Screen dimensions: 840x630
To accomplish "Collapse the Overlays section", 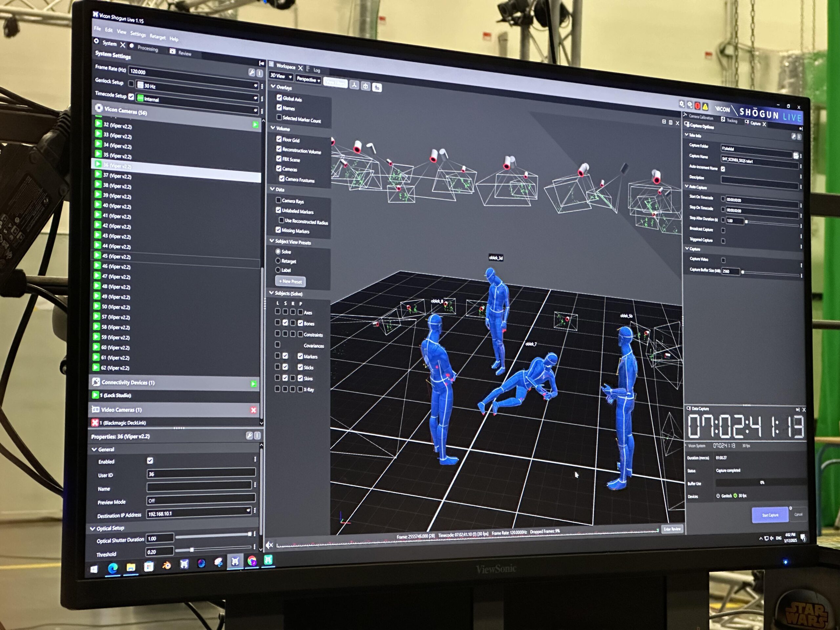I will click(x=273, y=87).
